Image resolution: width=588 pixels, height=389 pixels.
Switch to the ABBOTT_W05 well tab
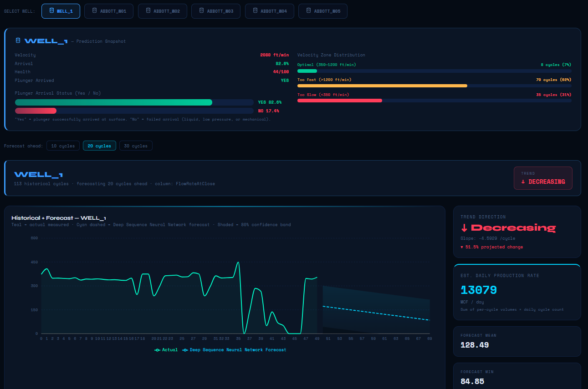(x=322, y=11)
